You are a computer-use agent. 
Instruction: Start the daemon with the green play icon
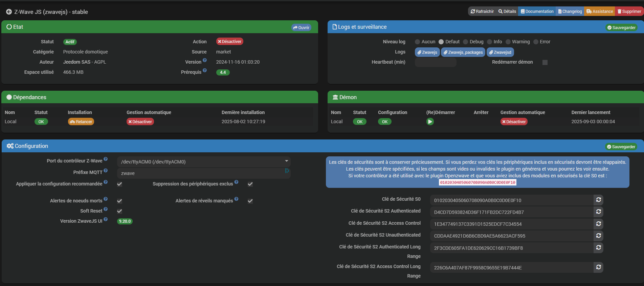(430, 122)
